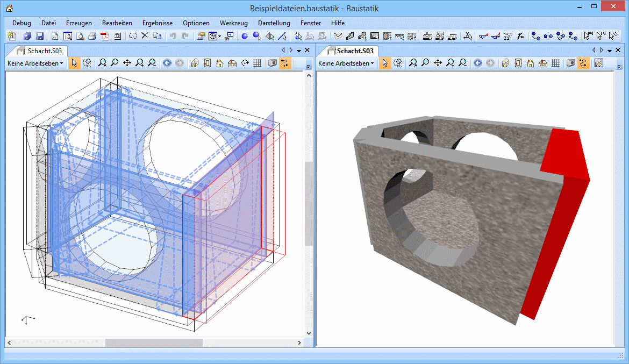Open Keine Arbeitsebene dropdown in left view
The width and height of the screenshot is (629, 364).
(35, 63)
